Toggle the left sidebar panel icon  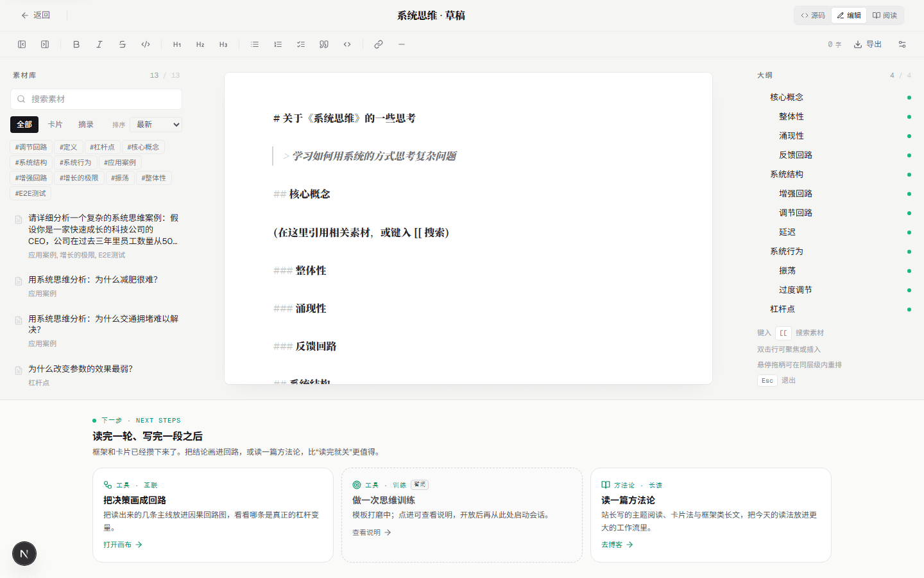click(22, 44)
